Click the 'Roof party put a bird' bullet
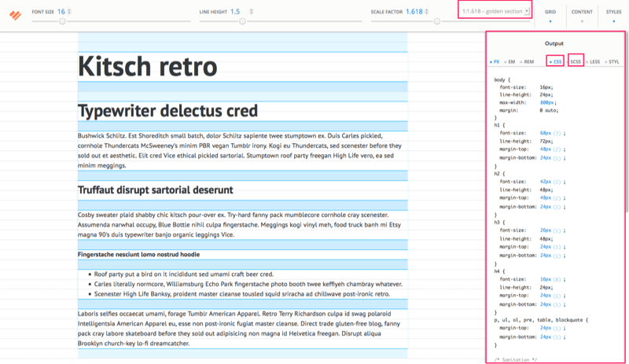The image size is (629, 364). point(184,274)
